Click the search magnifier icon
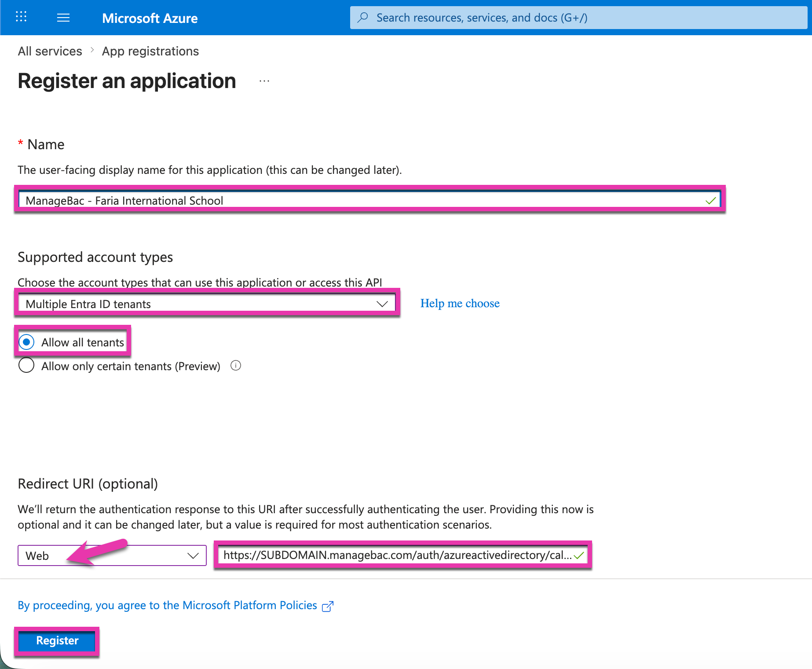 [x=363, y=18]
